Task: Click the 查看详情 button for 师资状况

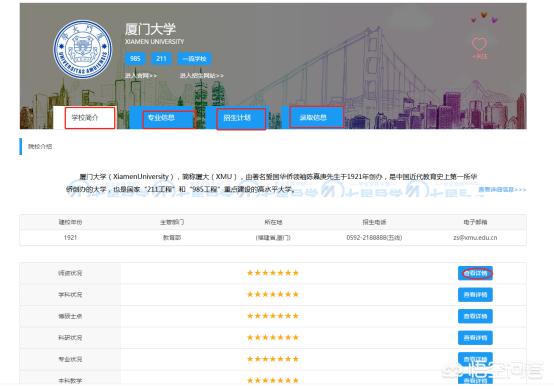Action: pyautogui.click(x=475, y=273)
